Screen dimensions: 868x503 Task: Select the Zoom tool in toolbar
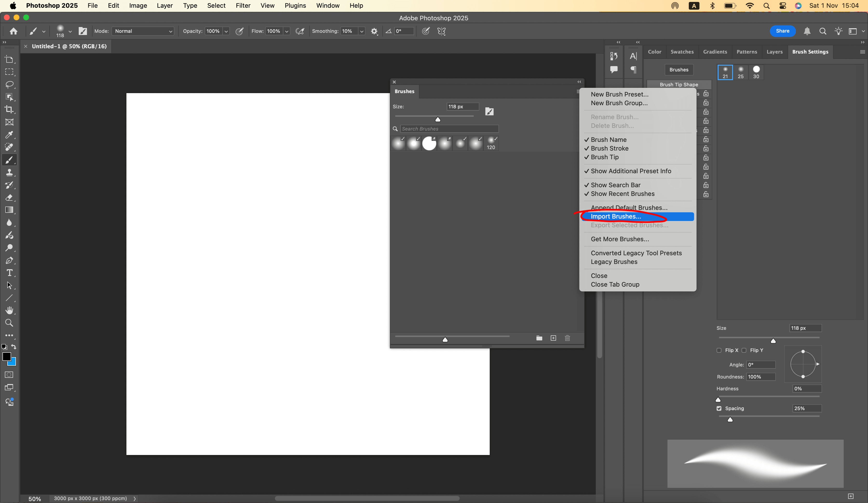pyautogui.click(x=9, y=323)
